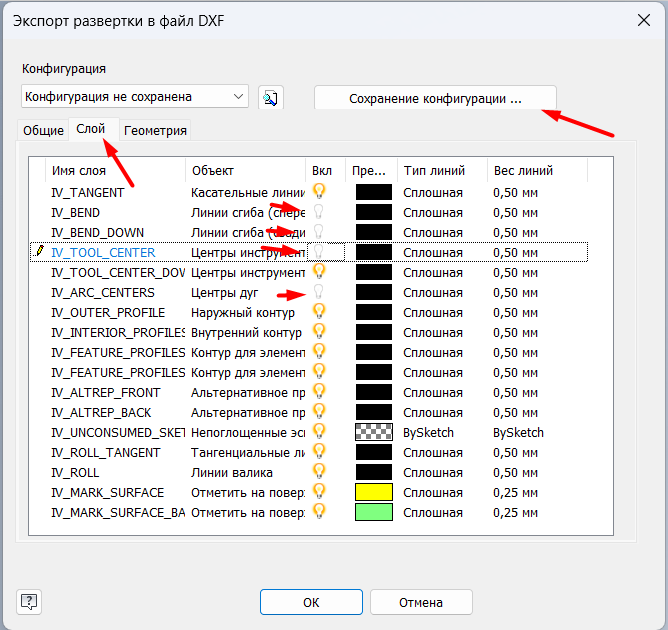The image size is (668, 630).
Task: Select the IV_ARC_CENTERS layer name
Action: click(x=103, y=293)
